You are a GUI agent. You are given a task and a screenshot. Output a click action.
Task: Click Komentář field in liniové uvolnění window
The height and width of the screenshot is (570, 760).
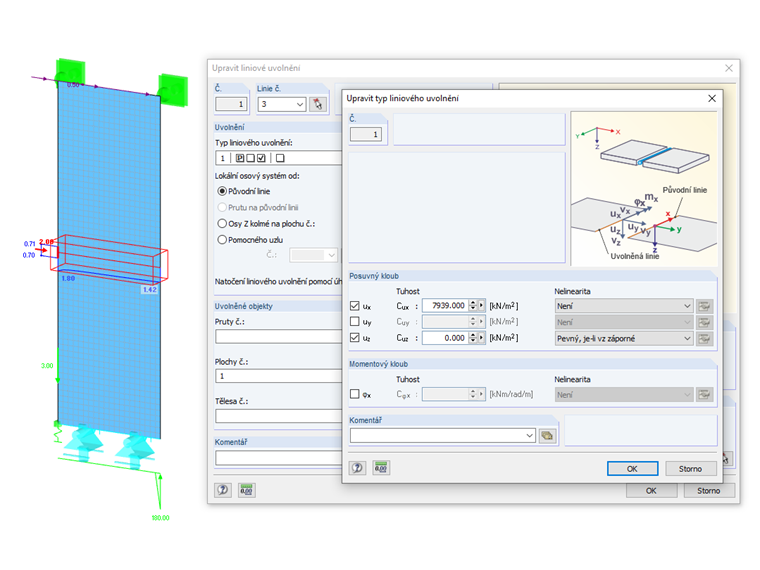pos(278,458)
